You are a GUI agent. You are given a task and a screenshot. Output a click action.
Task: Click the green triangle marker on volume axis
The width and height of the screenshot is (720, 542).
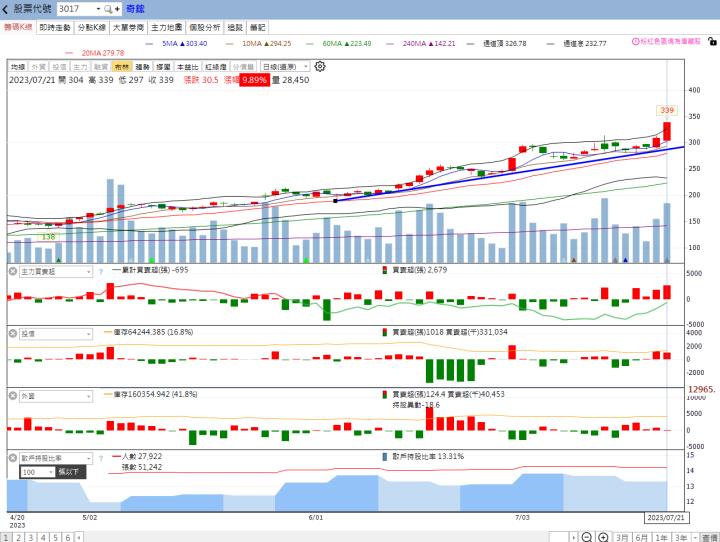click(x=59, y=260)
